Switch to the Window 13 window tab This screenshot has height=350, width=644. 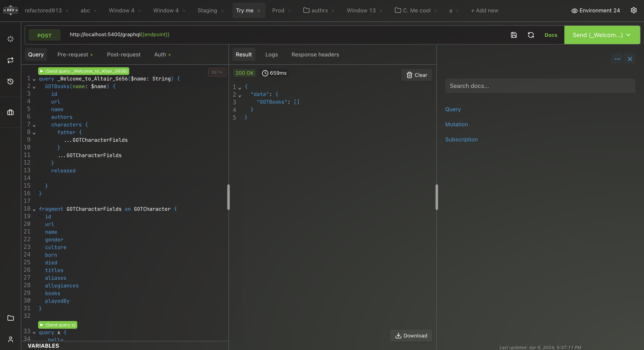click(x=361, y=10)
